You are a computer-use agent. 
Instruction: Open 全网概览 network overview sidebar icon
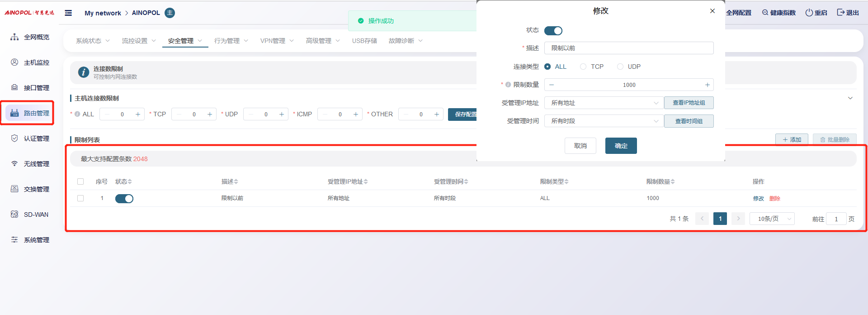click(x=14, y=37)
